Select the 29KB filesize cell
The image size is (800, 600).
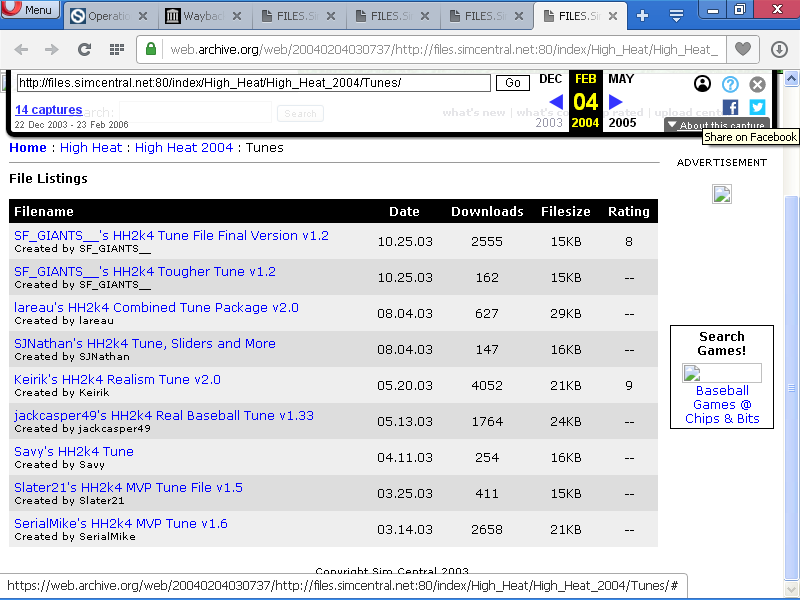566,313
